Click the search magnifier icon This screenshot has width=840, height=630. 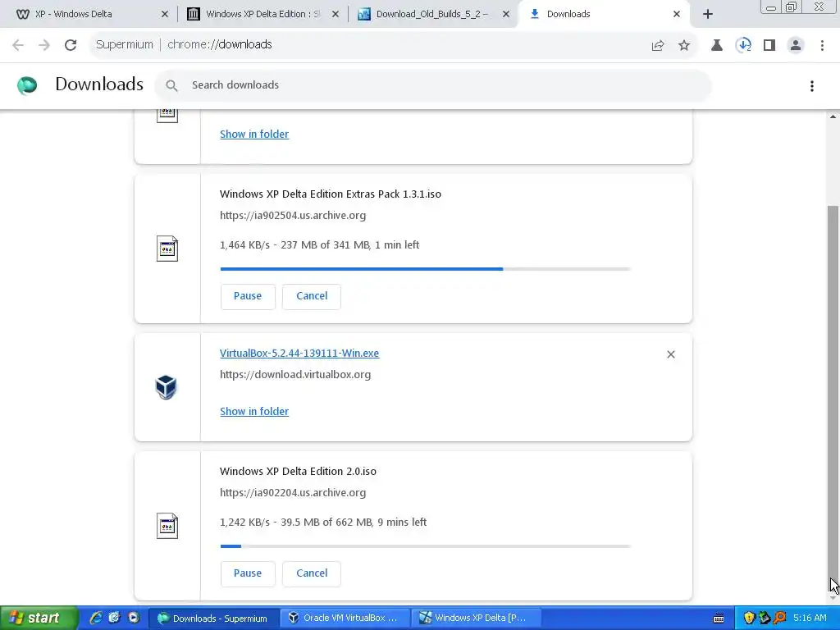point(171,85)
